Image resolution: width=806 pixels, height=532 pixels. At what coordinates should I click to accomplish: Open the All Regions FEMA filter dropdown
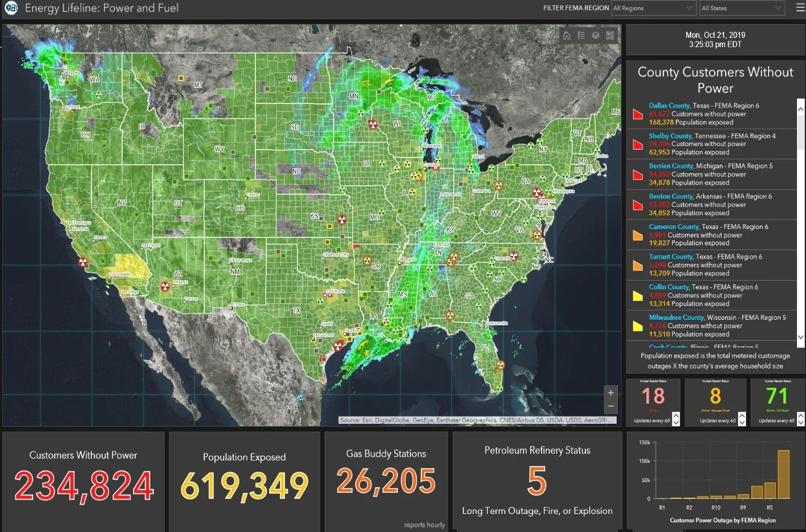(653, 8)
